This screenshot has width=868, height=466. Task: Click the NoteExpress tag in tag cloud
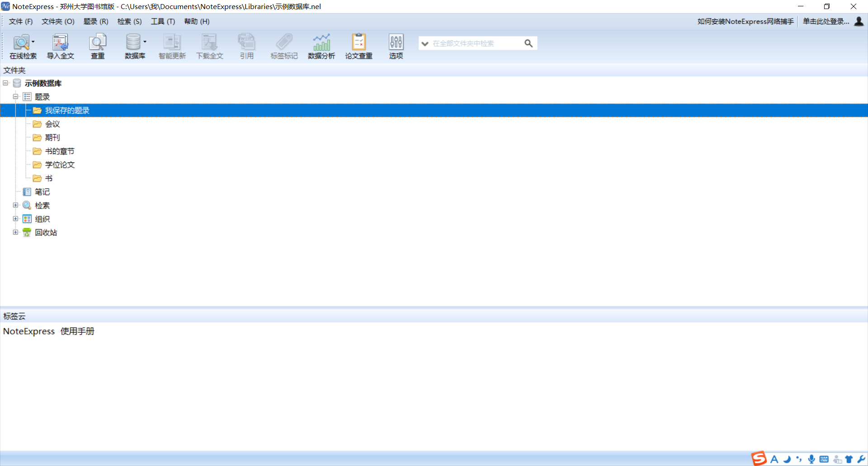(x=29, y=331)
